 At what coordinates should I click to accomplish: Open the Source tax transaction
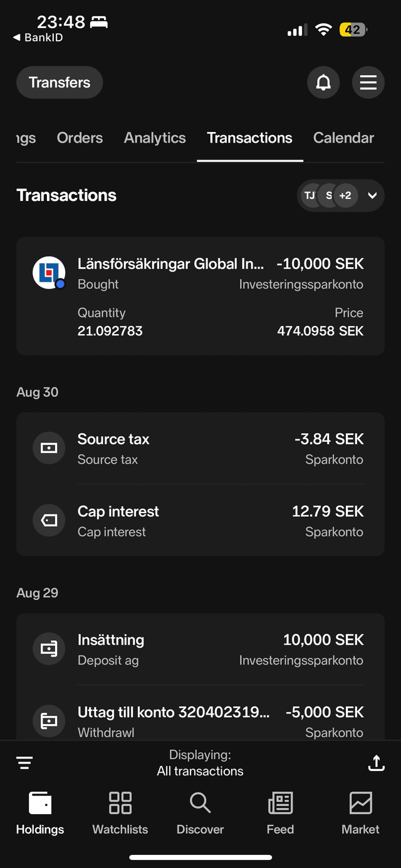[200, 449]
